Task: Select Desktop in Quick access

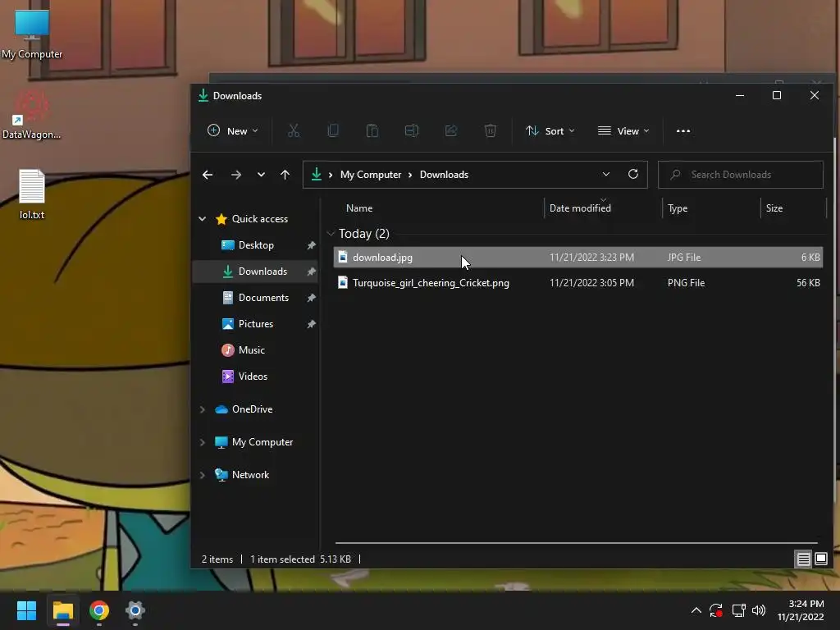Action: tap(256, 245)
